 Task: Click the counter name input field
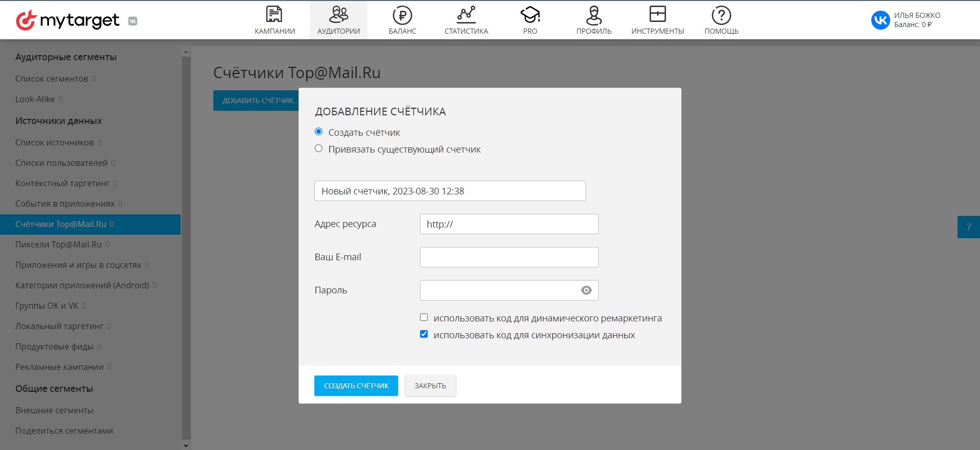[x=450, y=191]
